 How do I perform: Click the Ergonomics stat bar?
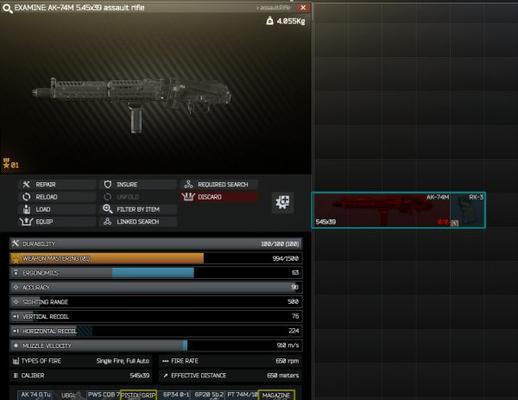coord(156,273)
